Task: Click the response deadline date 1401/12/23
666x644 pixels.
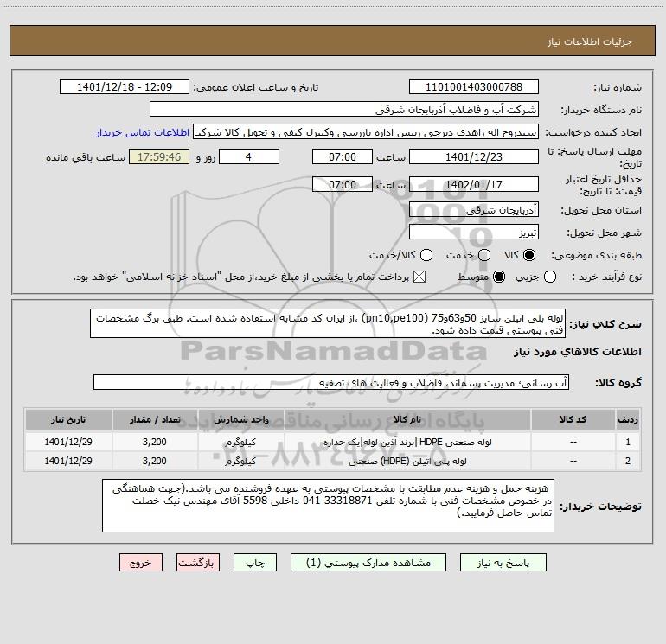Action: (x=474, y=156)
